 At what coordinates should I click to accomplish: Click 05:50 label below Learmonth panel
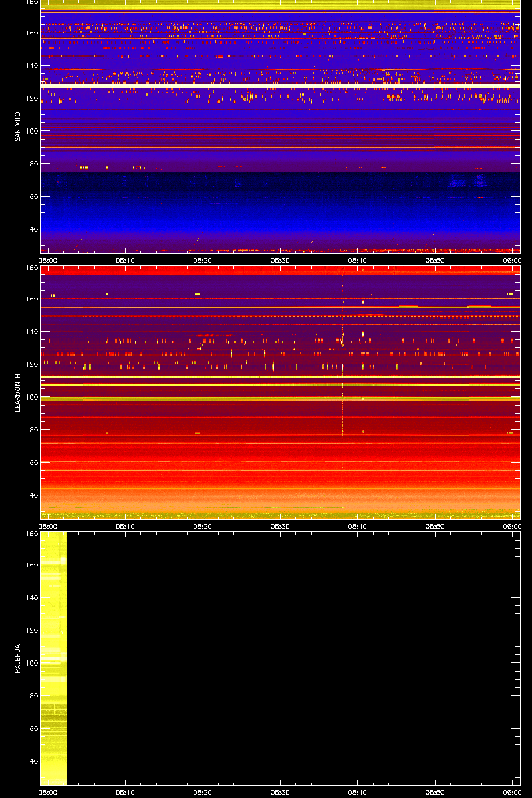click(435, 526)
